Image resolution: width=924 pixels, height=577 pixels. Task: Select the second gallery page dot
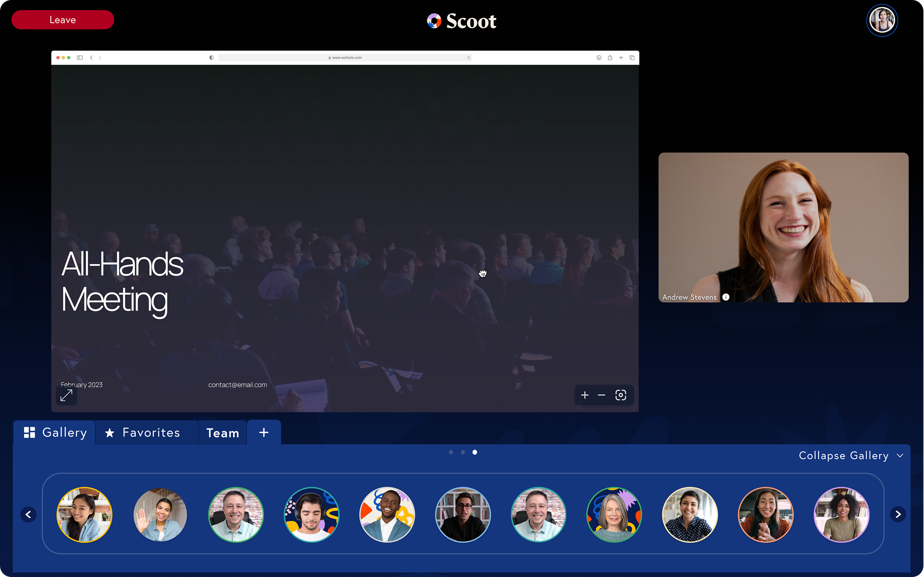click(x=463, y=452)
